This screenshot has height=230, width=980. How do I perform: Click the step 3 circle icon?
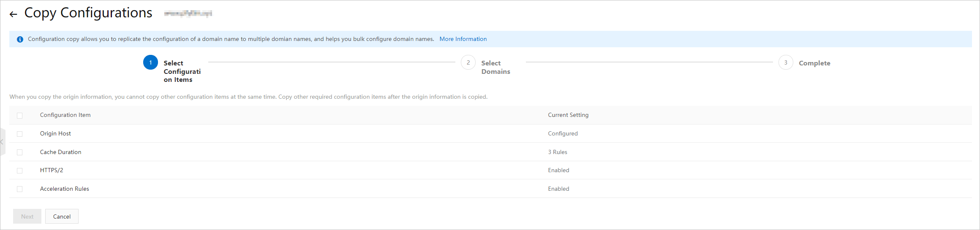pyautogui.click(x=786, y=62)
